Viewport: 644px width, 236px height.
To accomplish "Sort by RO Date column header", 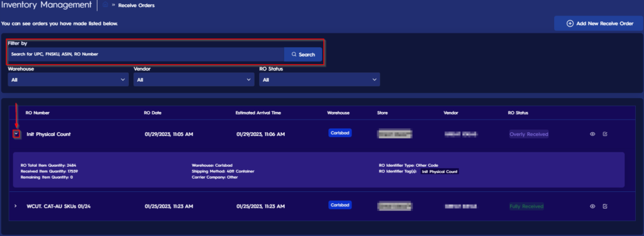I will [152, 113].
